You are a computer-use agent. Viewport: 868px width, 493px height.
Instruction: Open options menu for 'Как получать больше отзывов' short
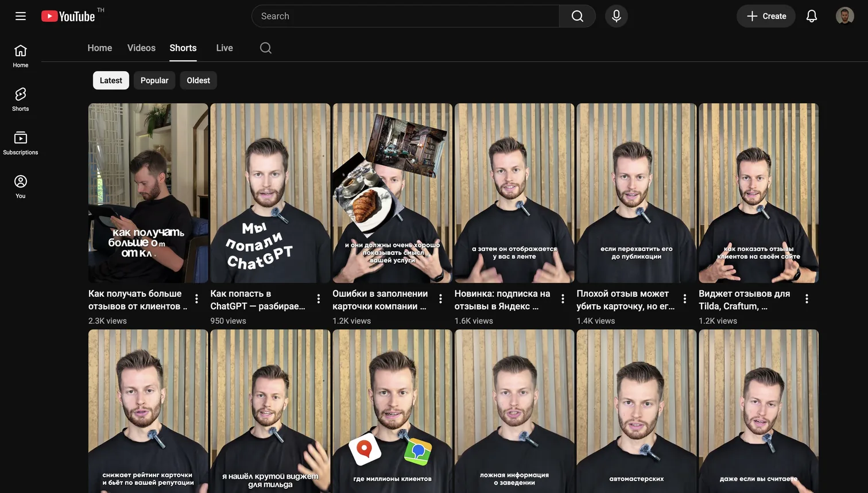click(197, 299)
